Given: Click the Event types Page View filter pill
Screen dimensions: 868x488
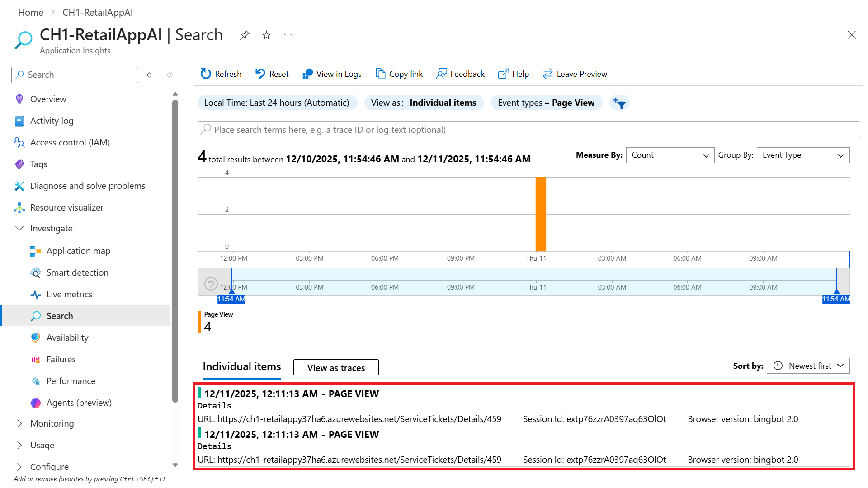Looking at the screenshot, I should click(546, 103).
